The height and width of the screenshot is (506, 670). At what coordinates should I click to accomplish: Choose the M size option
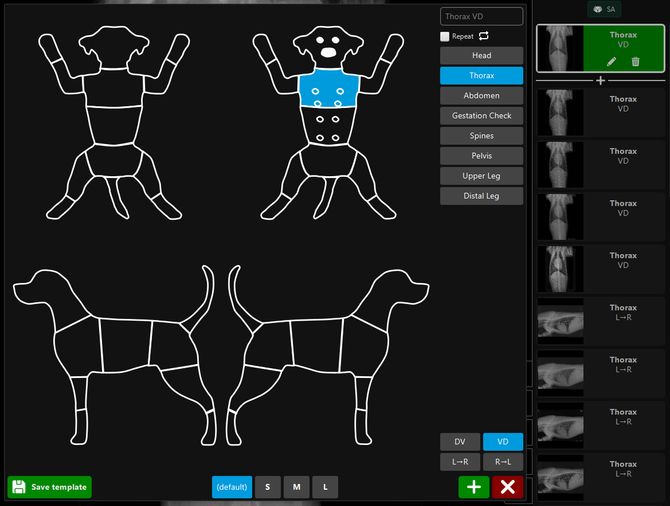[x=297, y=487]
